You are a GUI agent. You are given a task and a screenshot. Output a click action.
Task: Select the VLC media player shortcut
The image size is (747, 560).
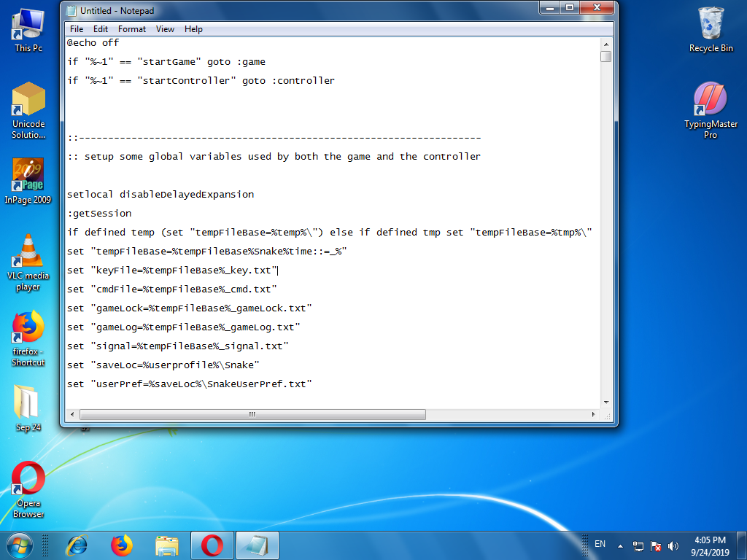28,262
